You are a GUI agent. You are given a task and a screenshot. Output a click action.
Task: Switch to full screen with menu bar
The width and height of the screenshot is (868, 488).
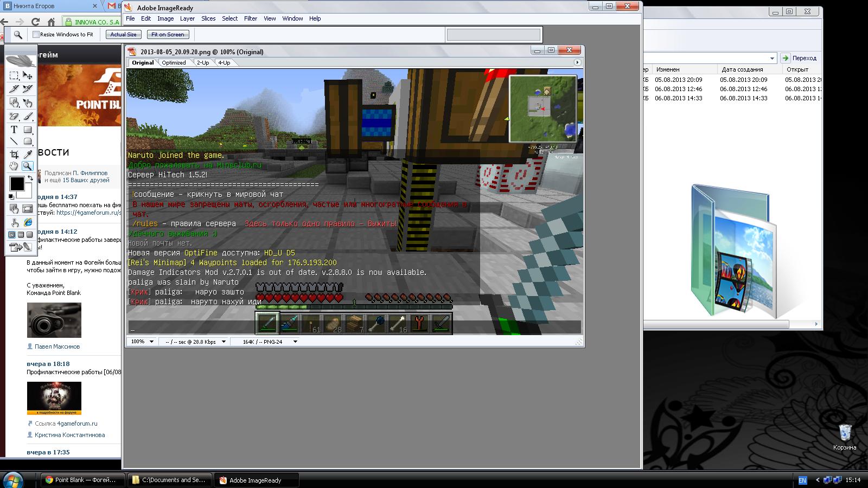(x=21, y=235)
